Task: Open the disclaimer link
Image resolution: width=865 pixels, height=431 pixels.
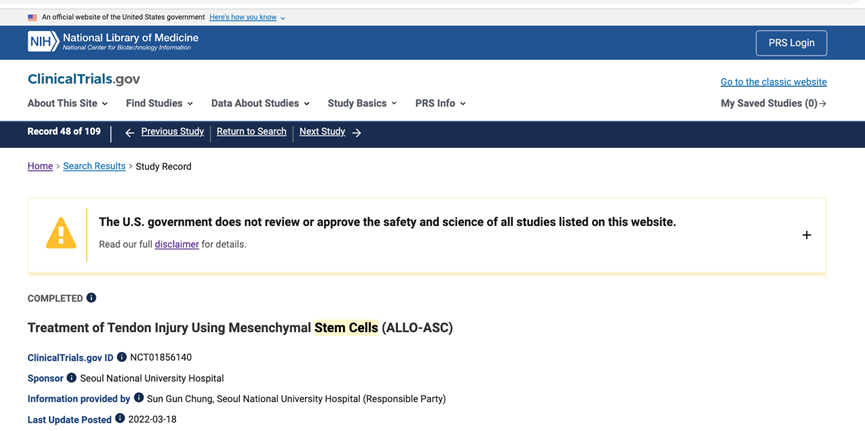Action: pos(177,244)
